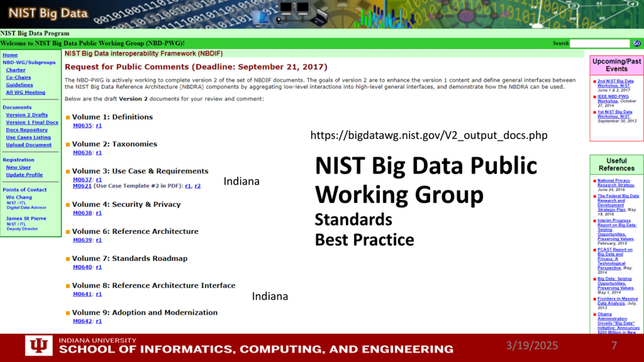The image size is (644, 362).
Task: Click Request for Public Comments heading
Action: tap(196, 67)
